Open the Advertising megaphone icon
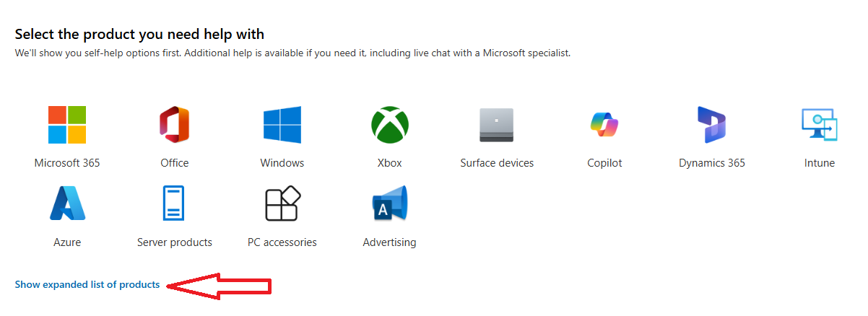The height and width of the screenshot is (316, 868). (x=389, y=204)
